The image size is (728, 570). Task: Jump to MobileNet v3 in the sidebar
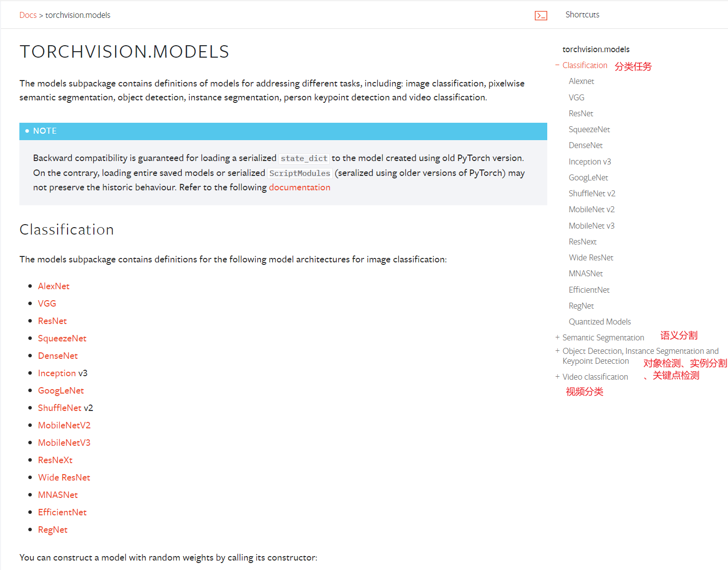click(592, 226)
